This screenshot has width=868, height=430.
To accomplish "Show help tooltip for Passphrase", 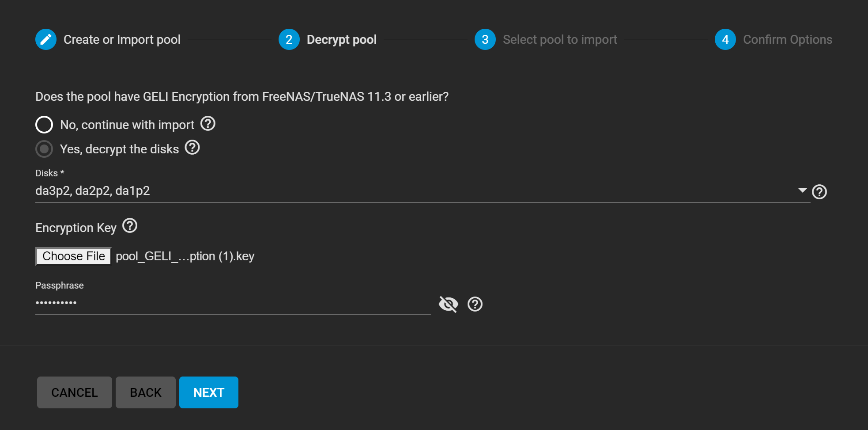I will (475, 304).
